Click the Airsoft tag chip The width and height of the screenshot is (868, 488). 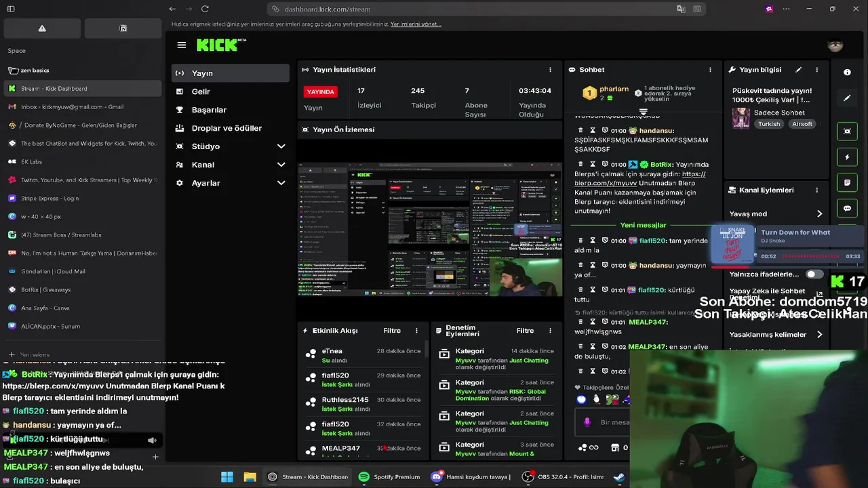(x=802, y=124)
